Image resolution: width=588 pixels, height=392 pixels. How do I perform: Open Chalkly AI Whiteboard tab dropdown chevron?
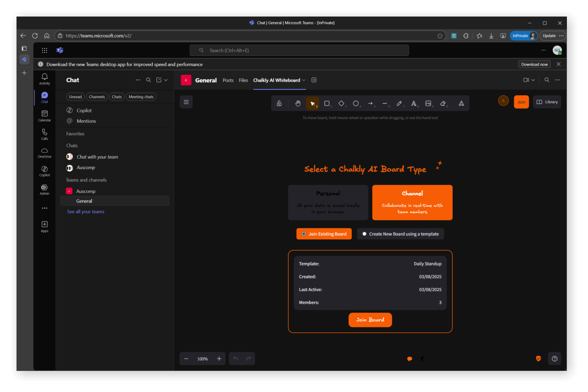[304, 80]
